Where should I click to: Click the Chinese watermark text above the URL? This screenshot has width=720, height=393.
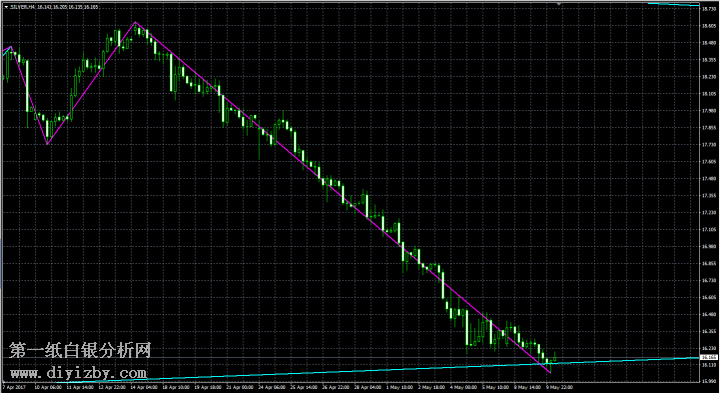tap(80, 351)
